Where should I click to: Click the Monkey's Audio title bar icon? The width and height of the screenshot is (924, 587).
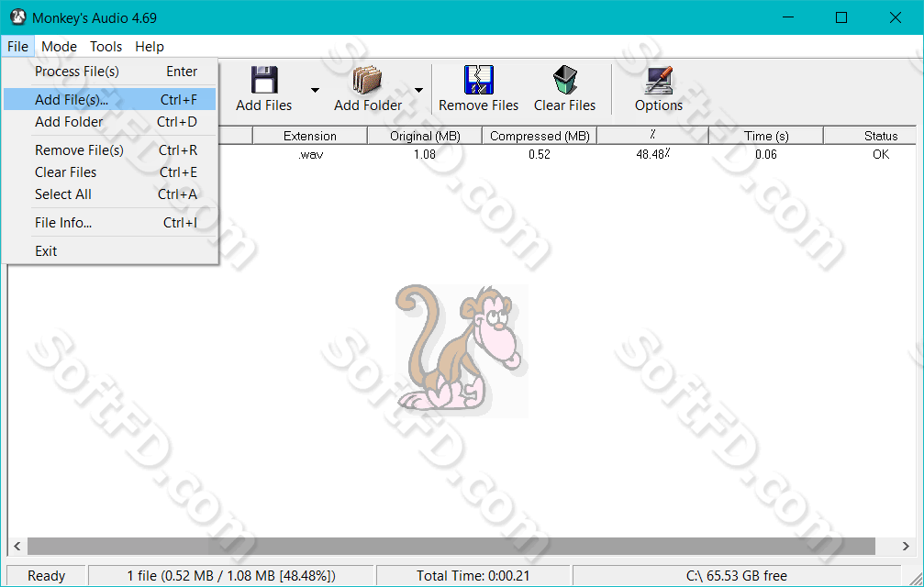click(x=18, y=17)
